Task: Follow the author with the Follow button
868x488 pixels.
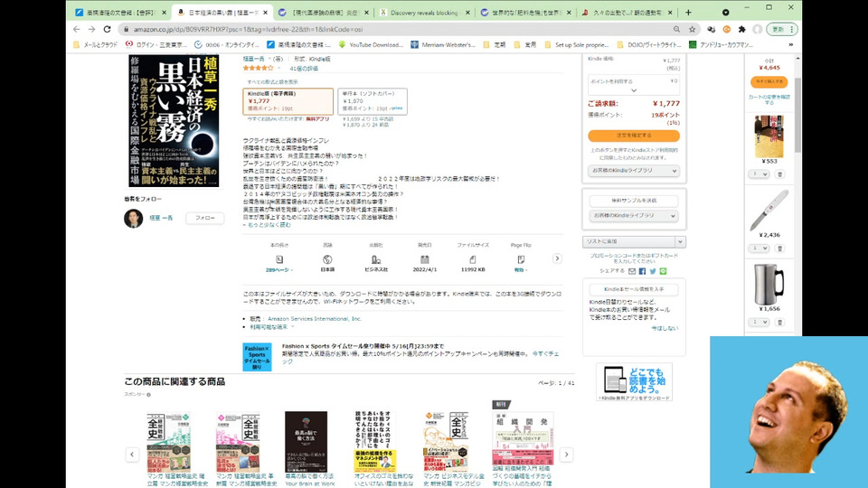Action: (x=205, y=218)
